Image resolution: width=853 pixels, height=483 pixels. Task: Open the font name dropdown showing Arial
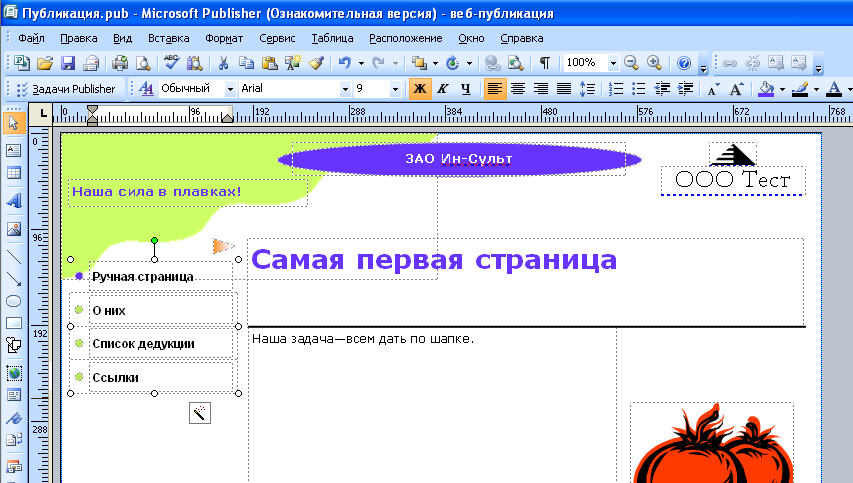click(346, 89)
